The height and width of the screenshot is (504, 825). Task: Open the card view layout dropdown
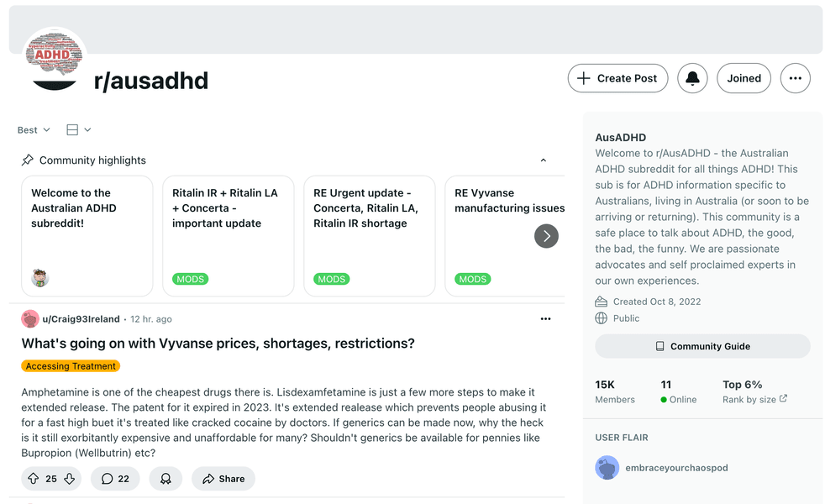coord(79,130)
